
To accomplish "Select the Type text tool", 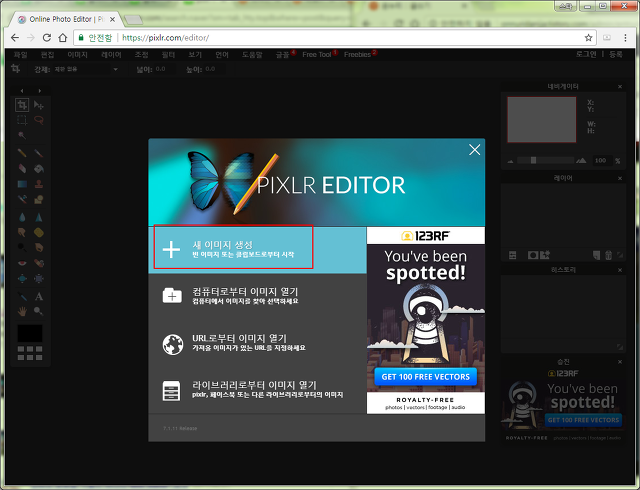I will (39, 296).
